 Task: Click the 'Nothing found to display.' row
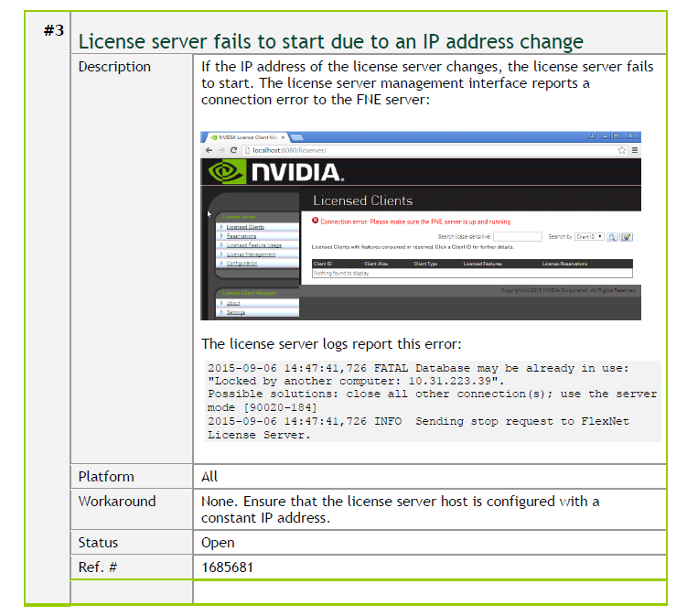click(x=472, y=273)
